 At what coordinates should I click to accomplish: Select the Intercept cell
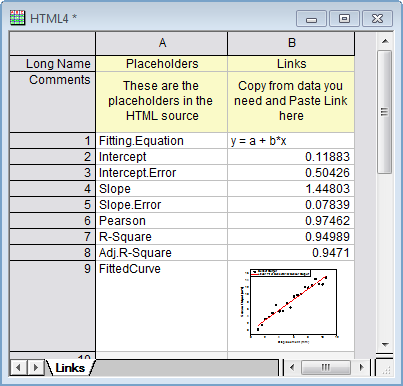pyautogui.click(x=162, y=157)
